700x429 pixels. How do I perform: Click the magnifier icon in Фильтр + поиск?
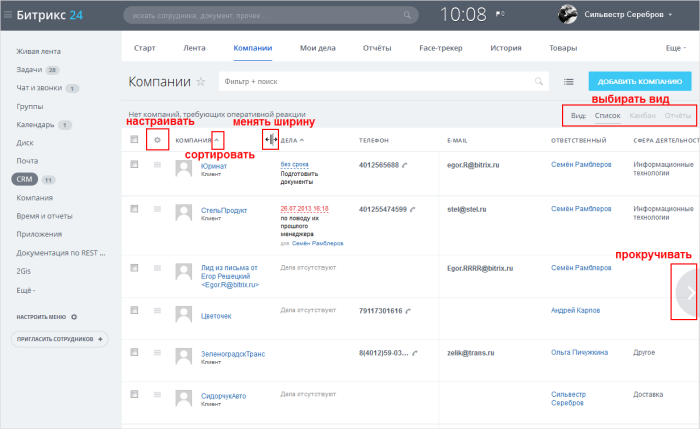[x=539, y=81]
